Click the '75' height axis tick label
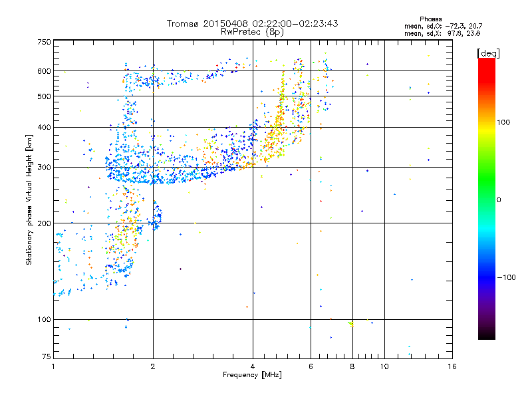This screenshot has width=532, height=399. (47, 356)
